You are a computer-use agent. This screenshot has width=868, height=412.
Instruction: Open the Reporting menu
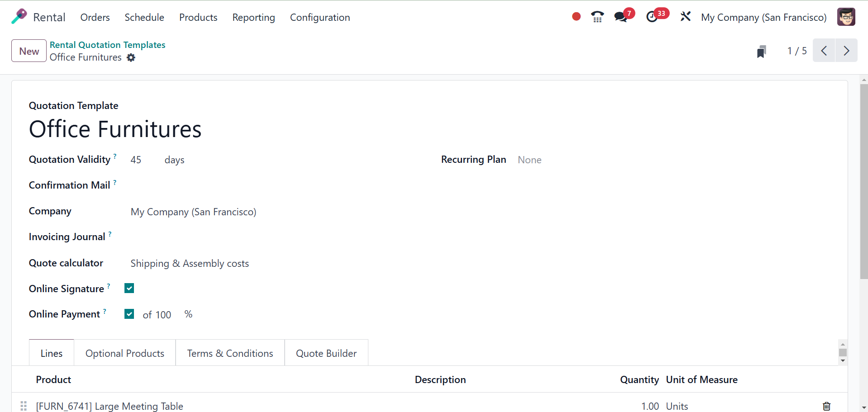253,17
